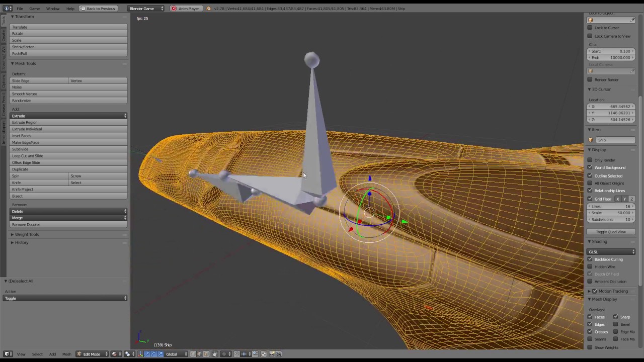Click the Ship item name field

coord(616,140)
